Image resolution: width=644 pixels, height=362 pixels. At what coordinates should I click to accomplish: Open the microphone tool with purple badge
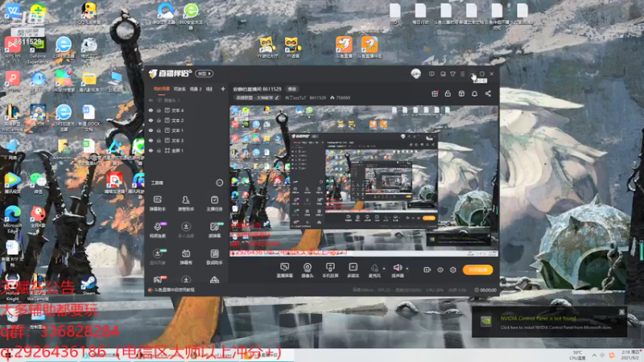coord(158,230)
